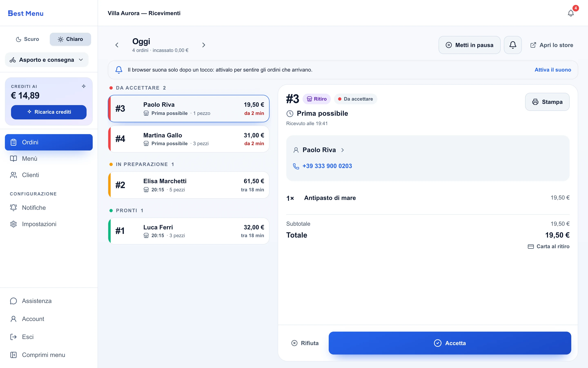
Task: Accept order with Accetta button
Action: [x=450, y=343]
